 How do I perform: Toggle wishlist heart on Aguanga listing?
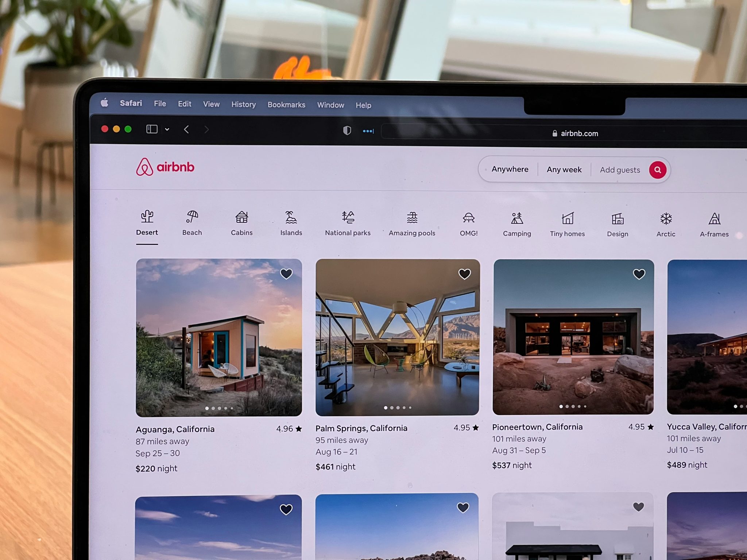[x=286, y=273]
